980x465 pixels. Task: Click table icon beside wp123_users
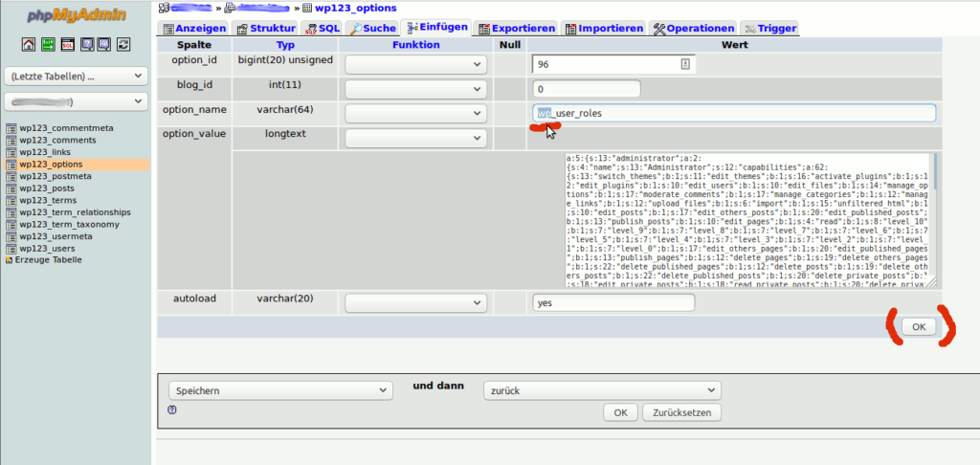coord(11,248)
